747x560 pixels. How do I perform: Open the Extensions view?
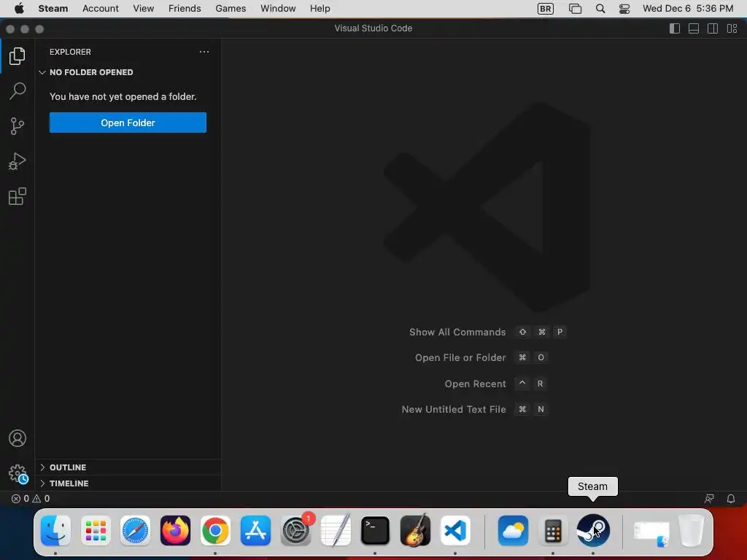18,196
